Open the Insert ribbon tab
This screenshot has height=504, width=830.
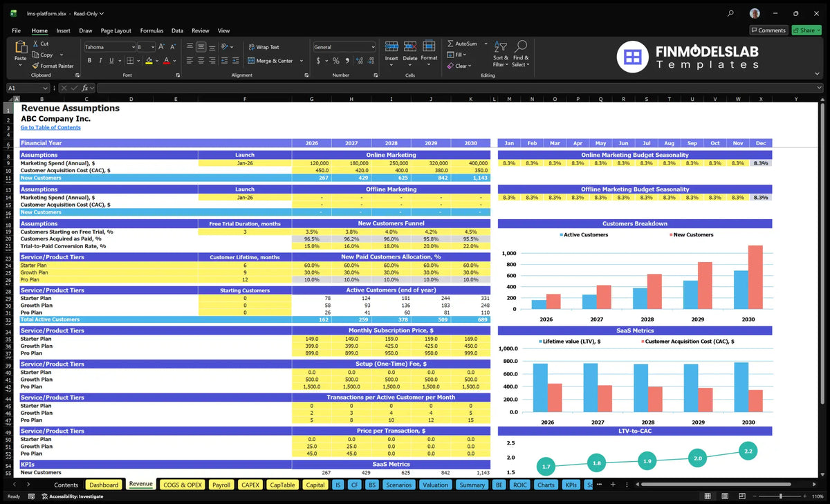[63, 30]
